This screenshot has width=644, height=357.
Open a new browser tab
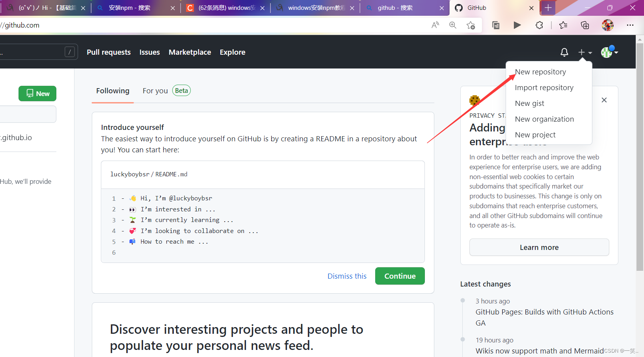tap(548, 8)
